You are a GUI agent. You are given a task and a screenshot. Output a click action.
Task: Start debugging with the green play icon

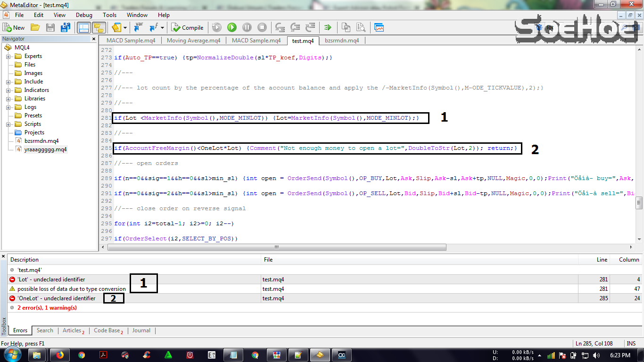click(x=231, y=28)
